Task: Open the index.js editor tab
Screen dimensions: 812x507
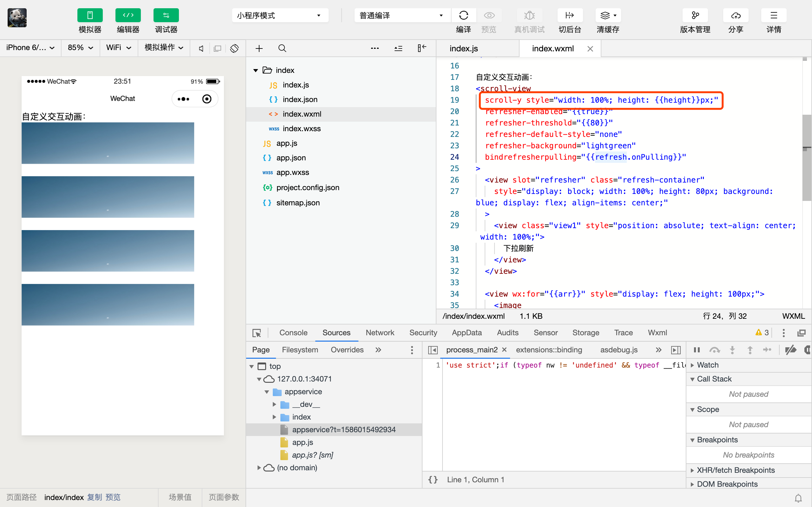Action: [463, 48]
